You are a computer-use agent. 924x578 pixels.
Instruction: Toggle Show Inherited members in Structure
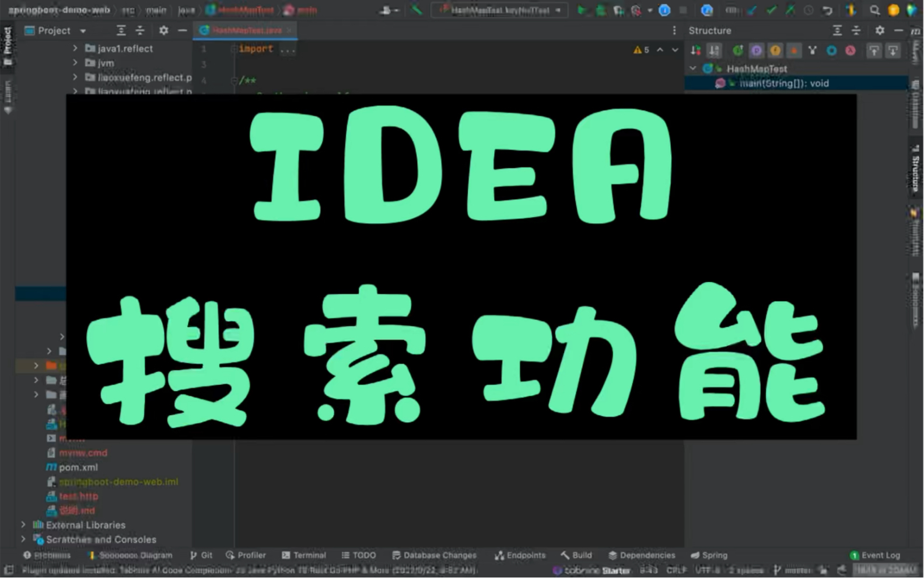coord(738,51)
